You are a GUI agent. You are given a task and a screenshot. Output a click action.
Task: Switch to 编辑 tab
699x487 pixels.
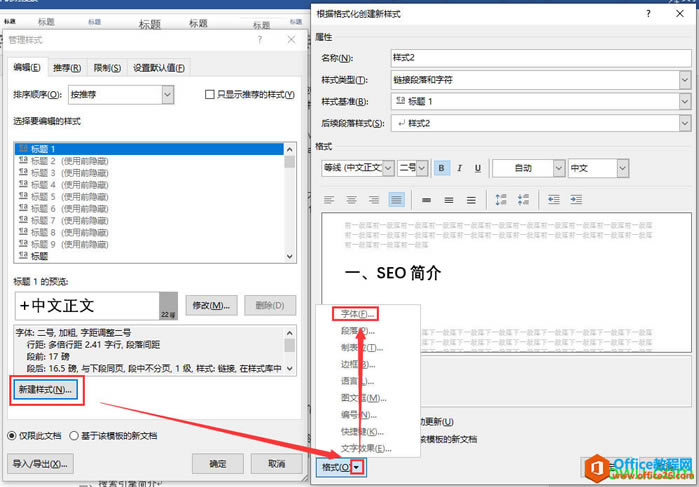[x=27, y=67]
